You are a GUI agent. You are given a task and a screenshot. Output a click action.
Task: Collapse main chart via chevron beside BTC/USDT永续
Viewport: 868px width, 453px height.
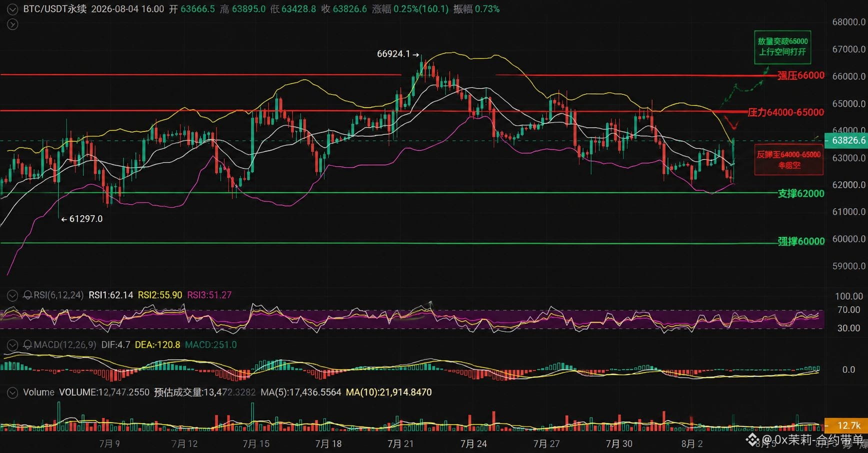click(12, 9)
